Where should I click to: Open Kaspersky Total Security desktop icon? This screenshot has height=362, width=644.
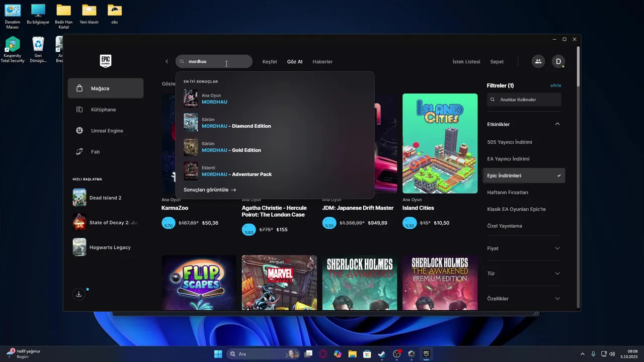coord(13,49)
